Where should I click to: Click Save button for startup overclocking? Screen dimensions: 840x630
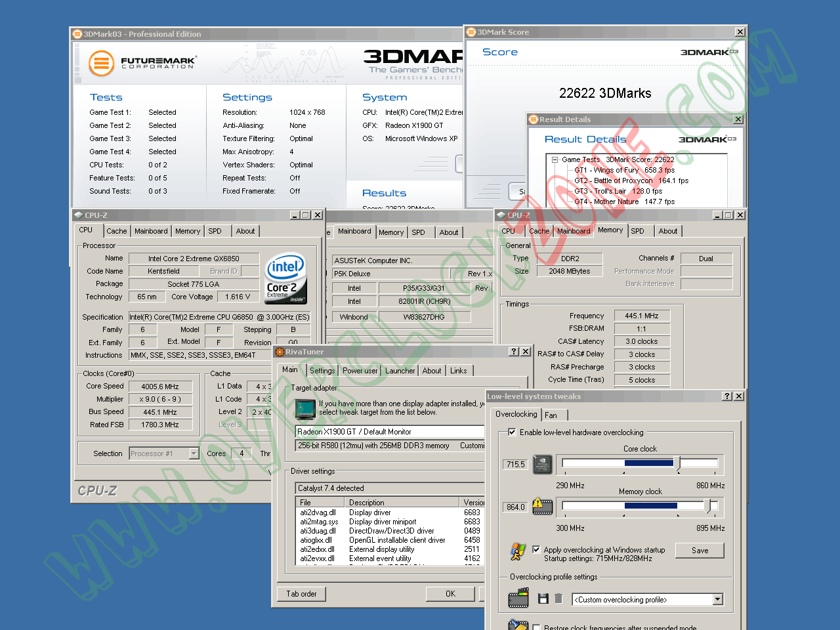700,551
